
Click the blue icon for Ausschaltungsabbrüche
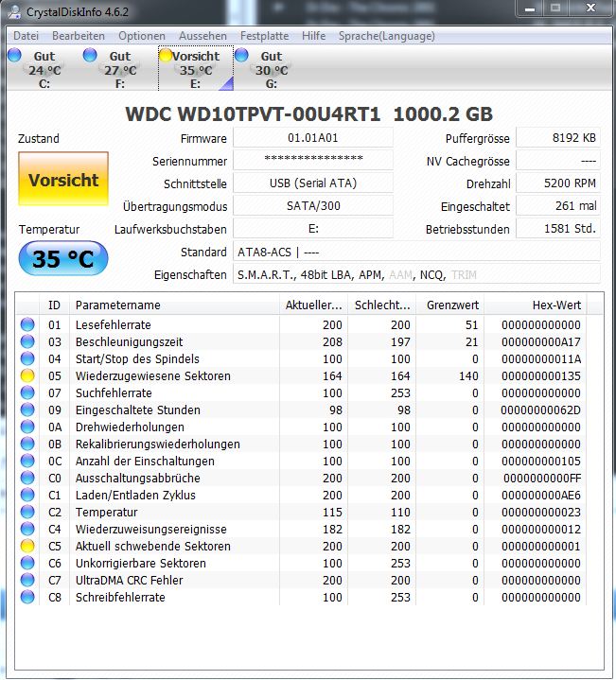click(27, 478)
